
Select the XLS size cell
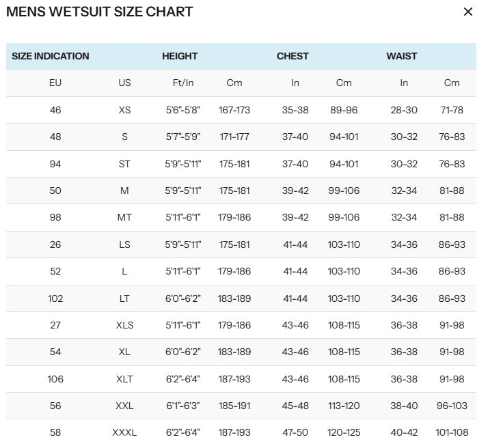(x=124, y=325)
